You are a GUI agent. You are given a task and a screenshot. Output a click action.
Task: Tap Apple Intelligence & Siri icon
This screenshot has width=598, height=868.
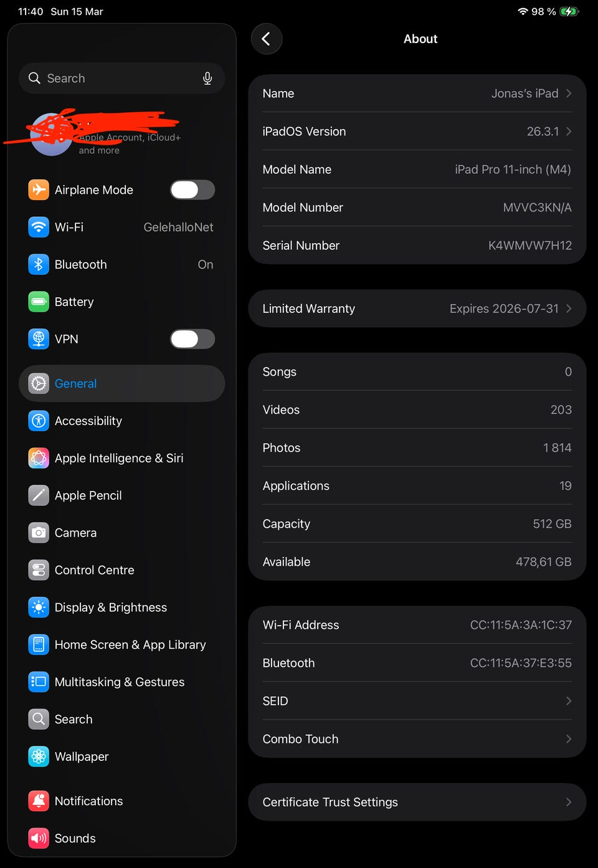(x=39, y=458)
